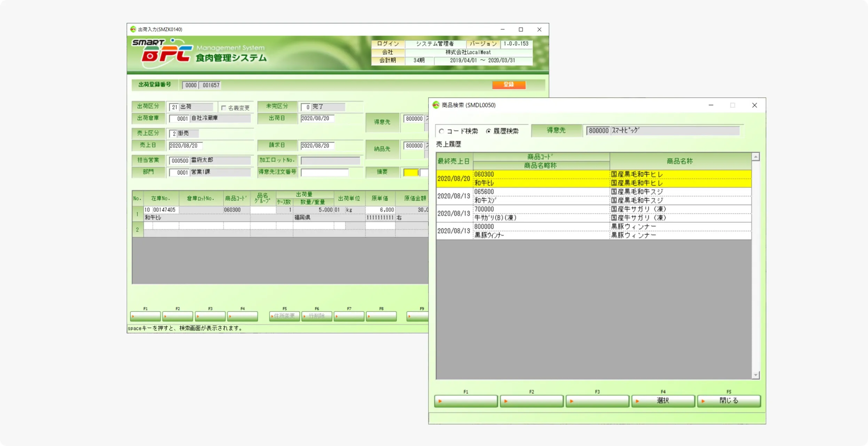868x446 pixels.
Task: Click the blank F3 button in product search dialog
Action: coord(597,401)
